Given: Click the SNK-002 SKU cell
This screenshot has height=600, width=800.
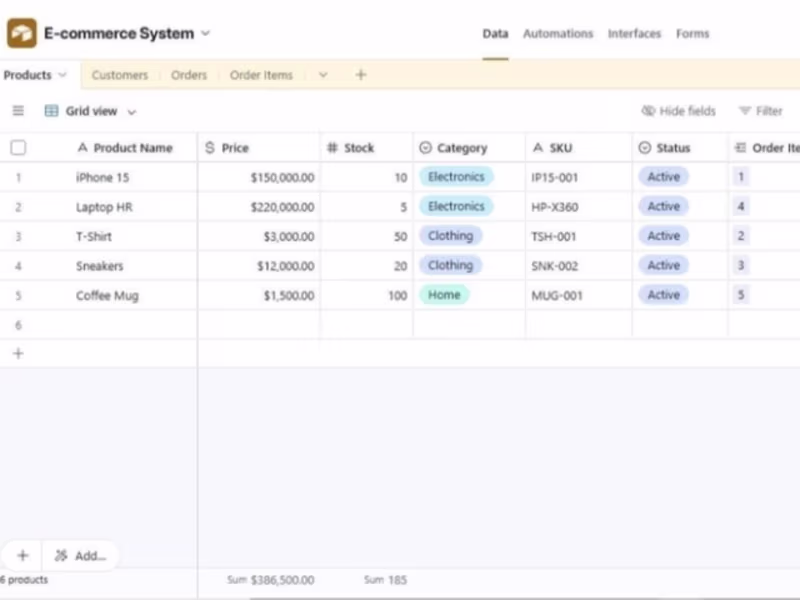Looking at the screenshot, I should 579,266.
